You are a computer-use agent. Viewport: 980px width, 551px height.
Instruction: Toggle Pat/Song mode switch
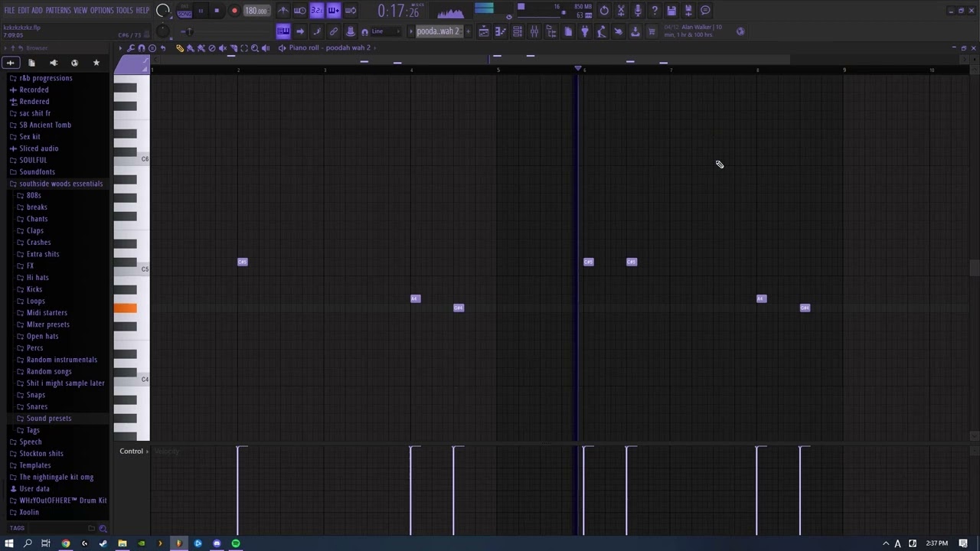[185, 11]
